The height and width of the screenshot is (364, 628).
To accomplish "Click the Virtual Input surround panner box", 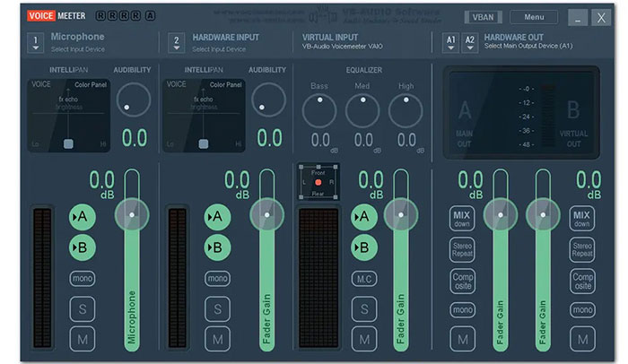I will (318, 182).
